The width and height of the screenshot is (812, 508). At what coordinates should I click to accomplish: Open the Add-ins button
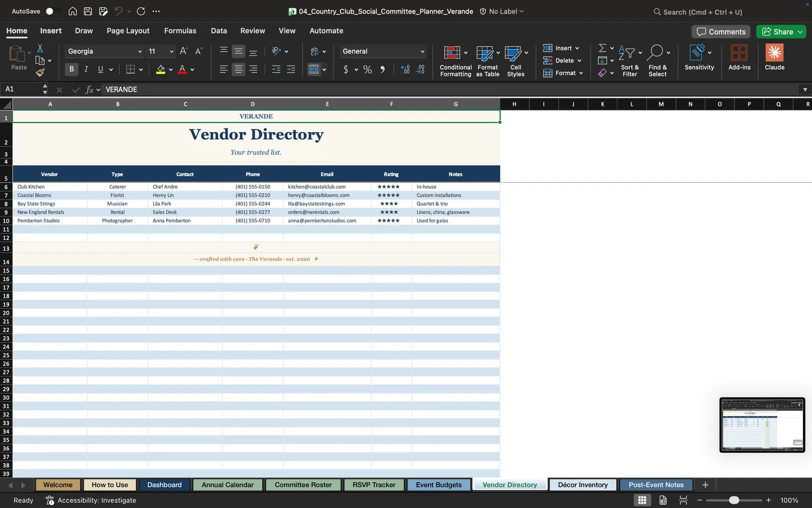[x=739, y=57]
